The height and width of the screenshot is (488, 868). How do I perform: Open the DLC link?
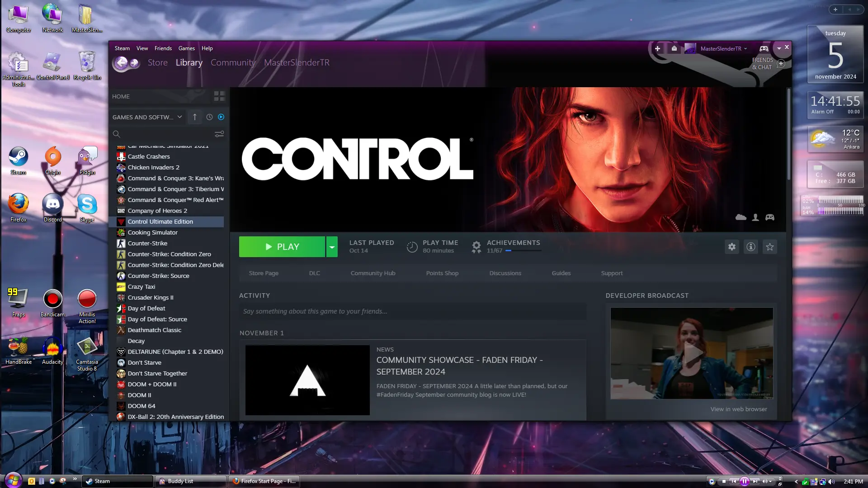pyautogui.click(x=315, y=273)
